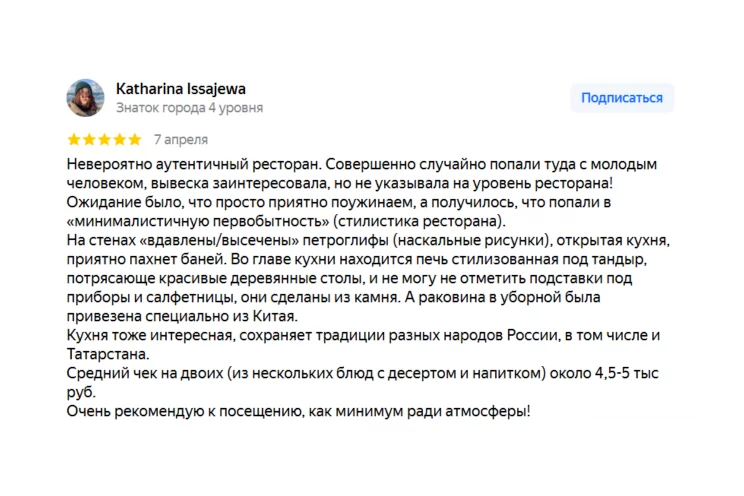Image resolution: width=744 pixels, height=496 pixels.
Task: Click the Знаток города 4 уровня badge text
Action: pyautogui.click(x=189, y=108)
